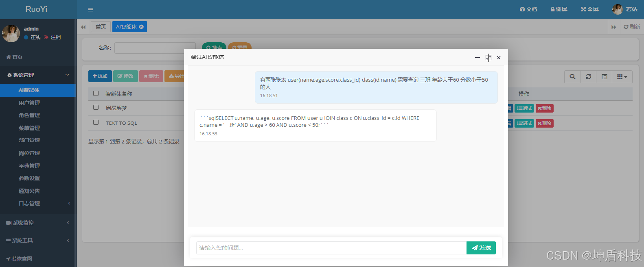The image size is (644, 267).
Task: Click the 注销 logout link
Action: tap(53, 37)
